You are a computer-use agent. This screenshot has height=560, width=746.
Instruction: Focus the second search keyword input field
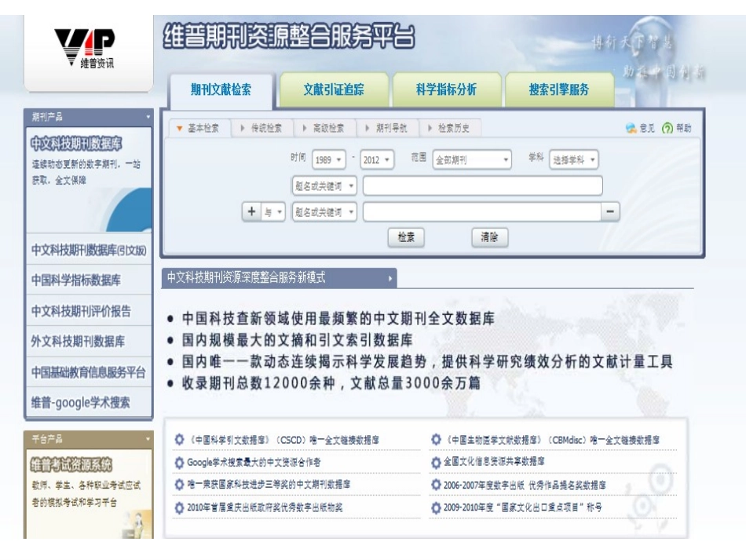(x=482, y=212)
